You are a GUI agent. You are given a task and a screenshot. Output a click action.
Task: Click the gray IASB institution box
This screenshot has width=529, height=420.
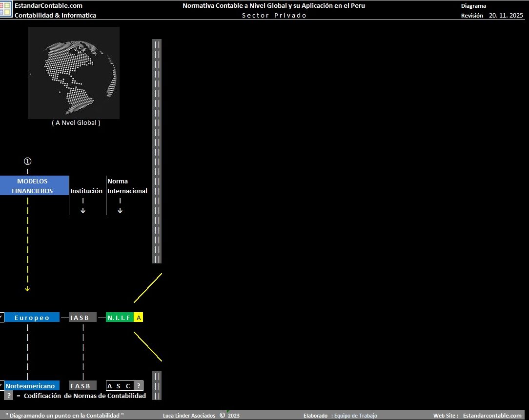point(82,318)
